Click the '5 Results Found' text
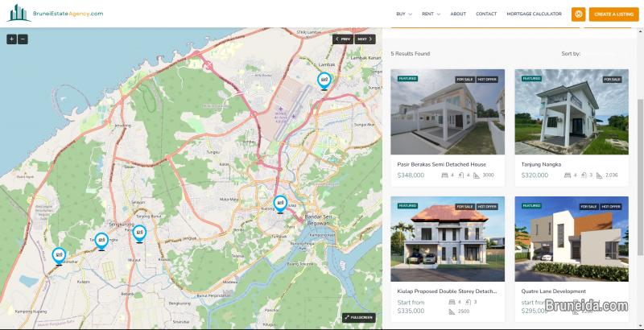Screen dimensions: 644x330 tap(411, 54)
